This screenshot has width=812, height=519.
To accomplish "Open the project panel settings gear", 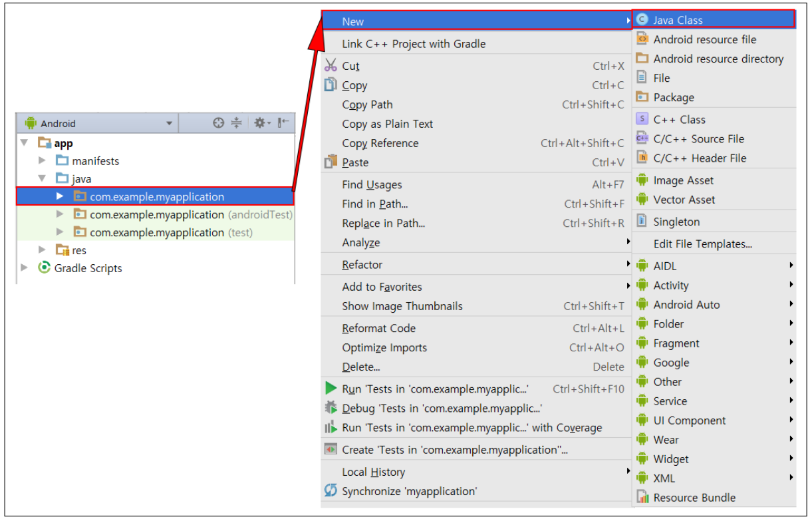I will [261, 123].
